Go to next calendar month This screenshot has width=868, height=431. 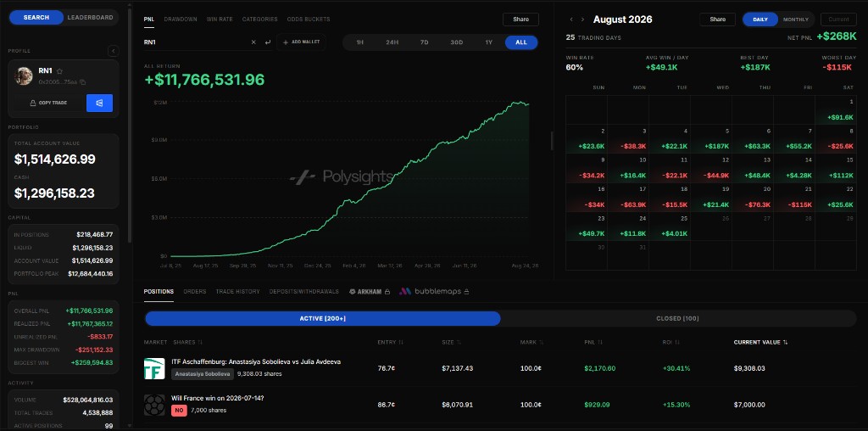click(x=582, y=20)
